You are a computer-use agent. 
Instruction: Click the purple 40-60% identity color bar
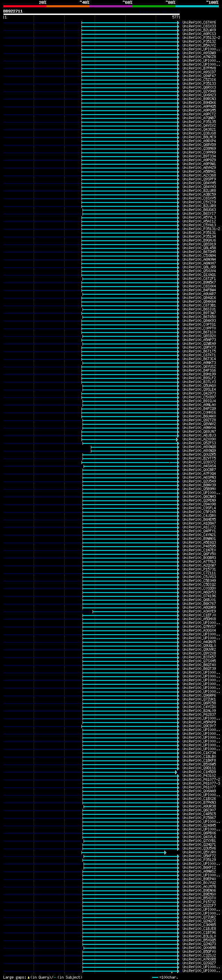pyautogui.click(x=111, y=6)
